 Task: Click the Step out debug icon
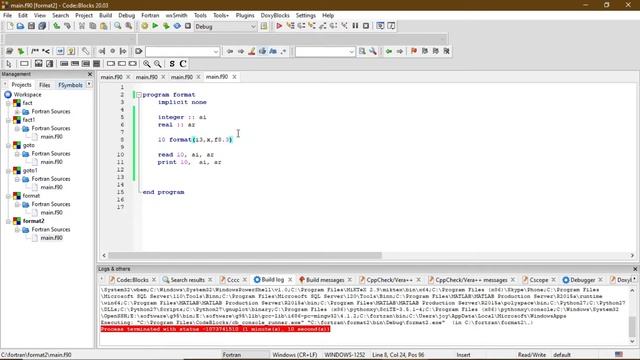click(x=323, y=26)
